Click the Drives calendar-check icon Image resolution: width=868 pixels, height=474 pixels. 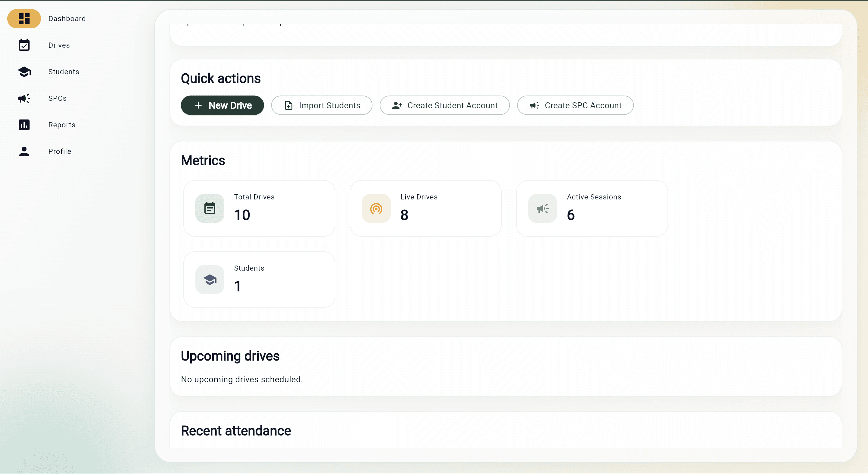point(24,45)
